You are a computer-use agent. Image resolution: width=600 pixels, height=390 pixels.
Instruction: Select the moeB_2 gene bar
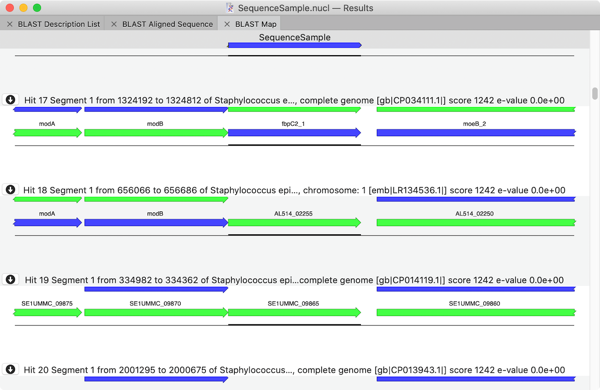pyautogui.click(x=476, y=133)
